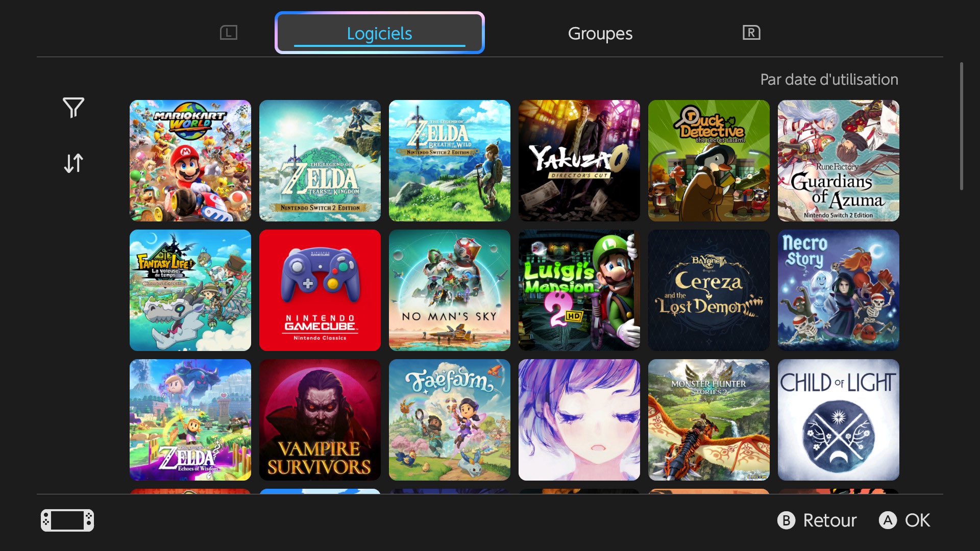Launch Mario Kart World game icon

pos(190,161)
